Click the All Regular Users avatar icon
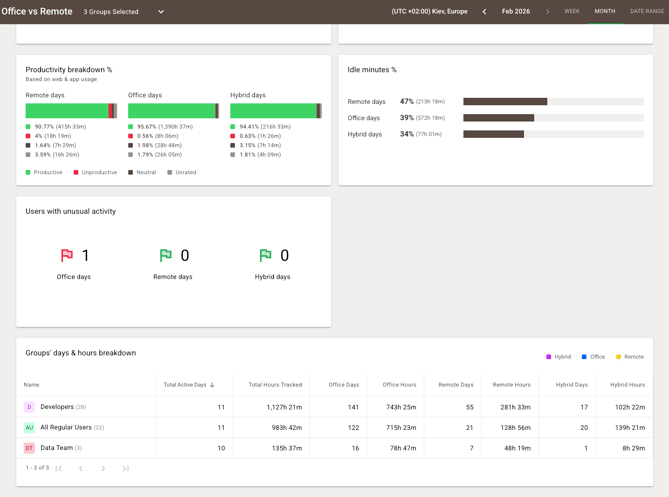669x497 pixels. pos(29,427)
